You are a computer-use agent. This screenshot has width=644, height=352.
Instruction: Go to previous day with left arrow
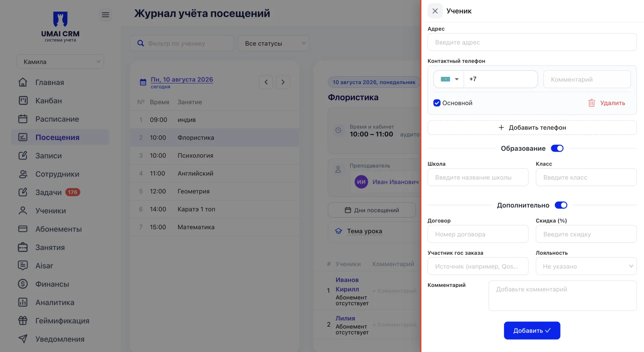pos(266,82)
